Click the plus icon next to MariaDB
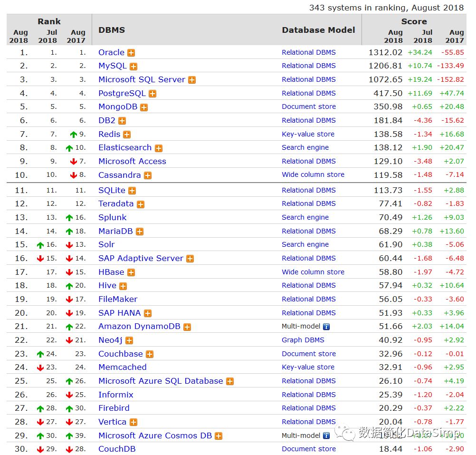This screenshot has width=476, height=455. (x=139, y=232)
